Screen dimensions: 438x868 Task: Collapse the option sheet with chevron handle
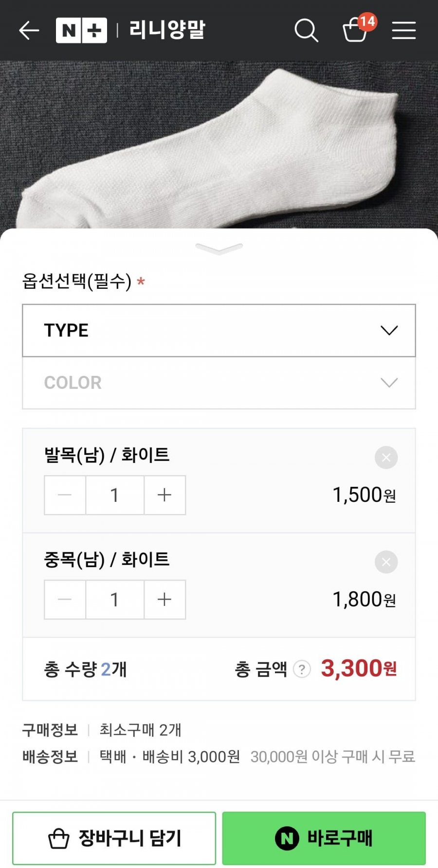[219, 249]
